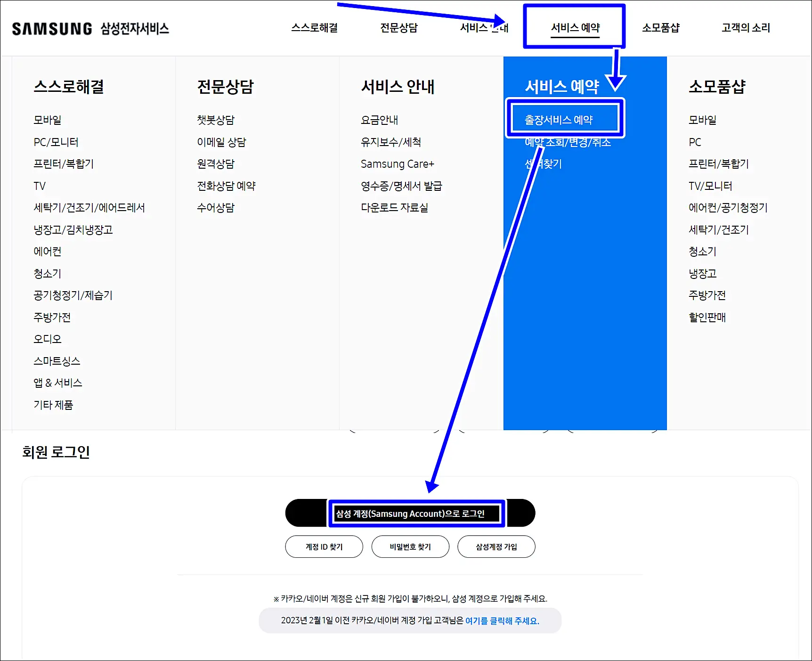
Task: Open 냉장고/김치냉장고 category
Action: click(73, 230)
